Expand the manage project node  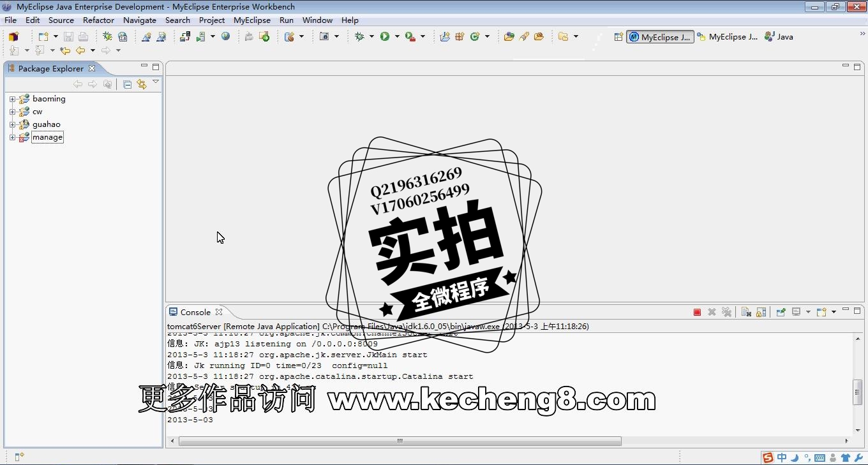tap(12, 137)
